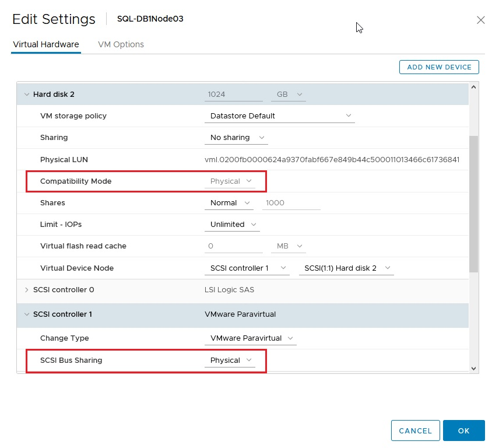
Task: Select the Virtual Hardware tab
Action: coord(45,44)
